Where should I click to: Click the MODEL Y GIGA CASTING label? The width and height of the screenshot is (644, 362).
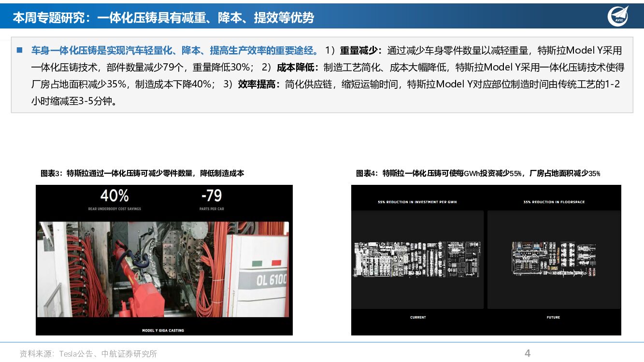click(163, 331)
